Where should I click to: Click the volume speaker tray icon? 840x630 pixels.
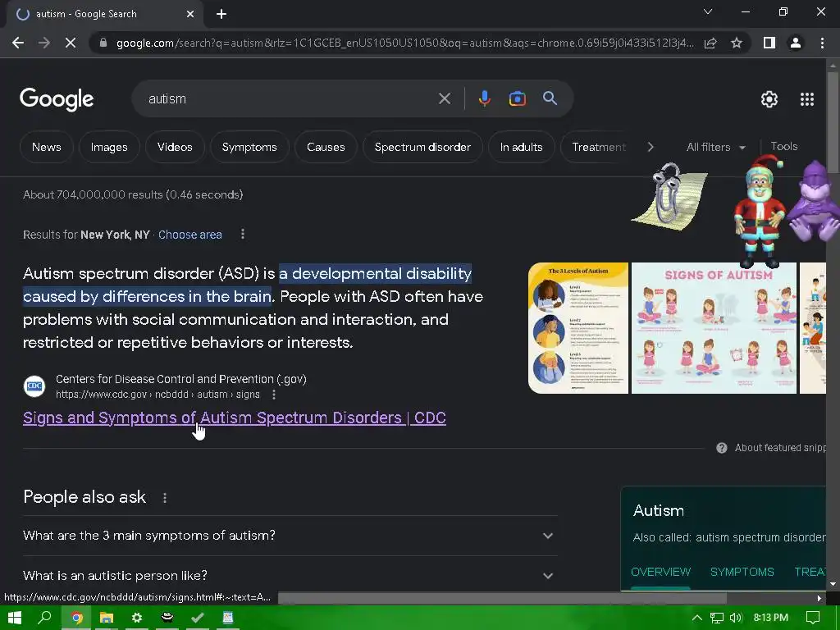tap(736, 618)
